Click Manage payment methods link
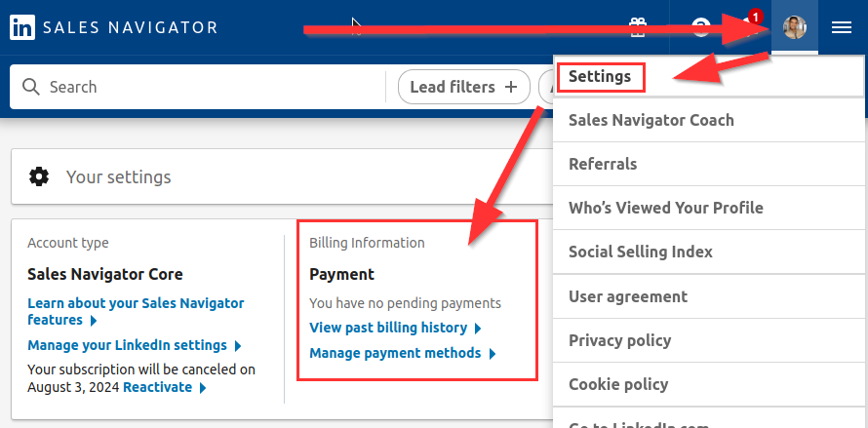 click(x=395, y=353)
